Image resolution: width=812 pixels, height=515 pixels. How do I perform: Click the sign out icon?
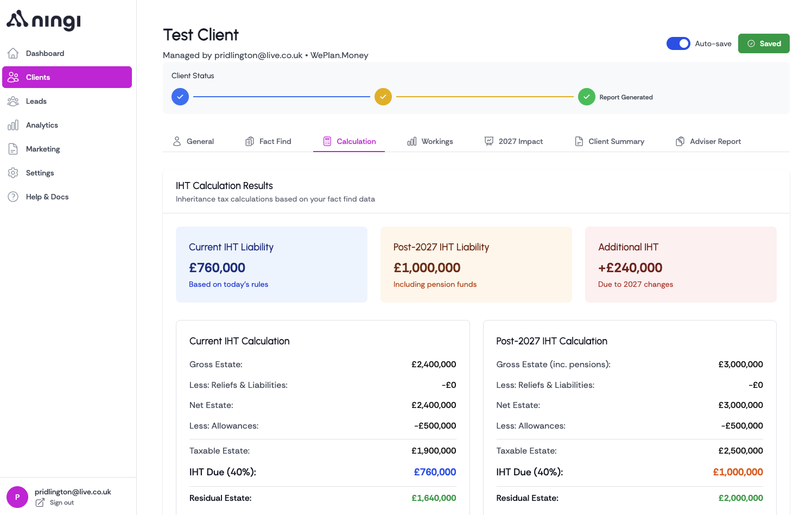tap(40, 503)
